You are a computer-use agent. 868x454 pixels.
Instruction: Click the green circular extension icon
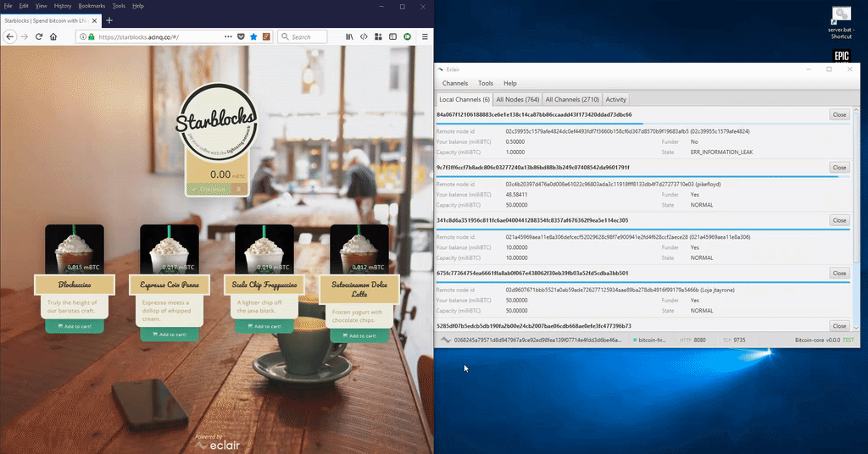click(408, 36)
